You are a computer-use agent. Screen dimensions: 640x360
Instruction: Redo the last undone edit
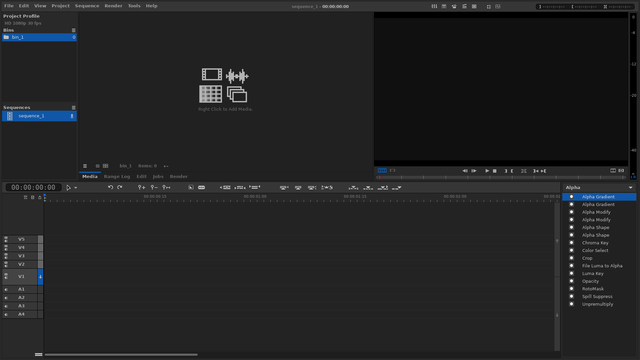click(x=120, y=187)
